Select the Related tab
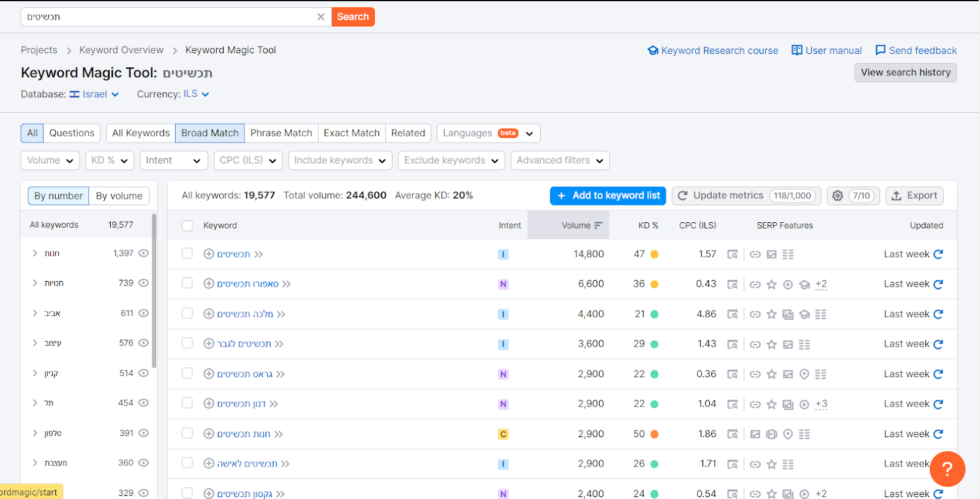 tap(408, 133)
